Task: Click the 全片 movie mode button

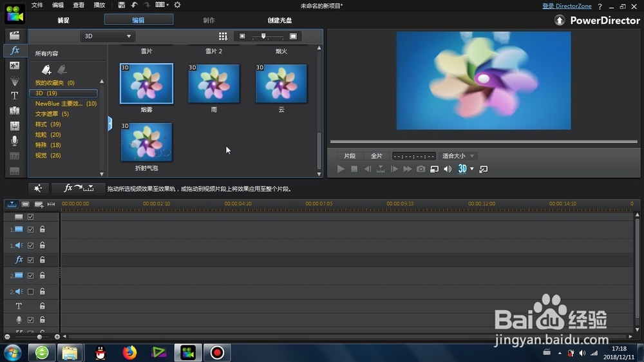Action: 376,156
